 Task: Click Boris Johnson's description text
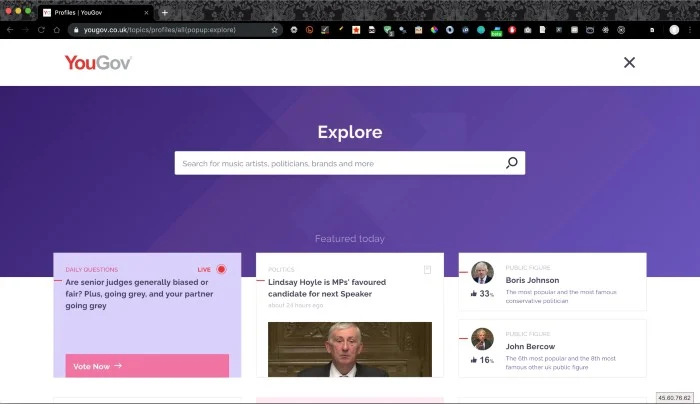[561, 296]
